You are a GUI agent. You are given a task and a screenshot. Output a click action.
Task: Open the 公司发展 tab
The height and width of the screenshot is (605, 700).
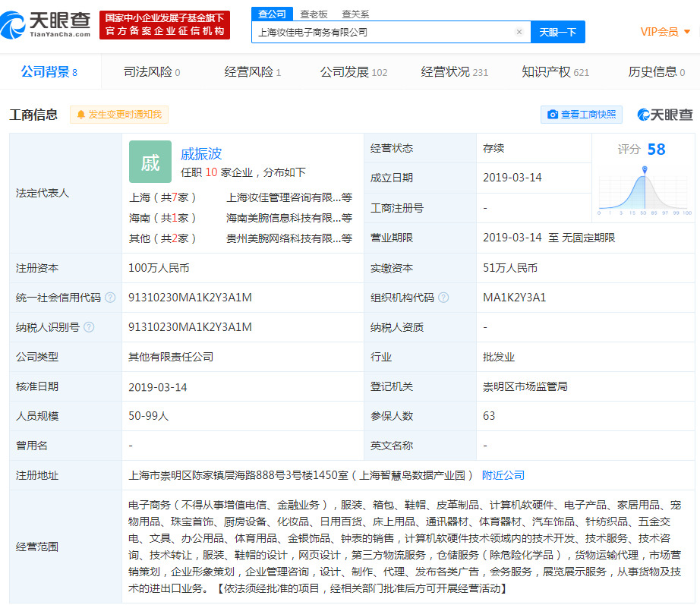354,72
